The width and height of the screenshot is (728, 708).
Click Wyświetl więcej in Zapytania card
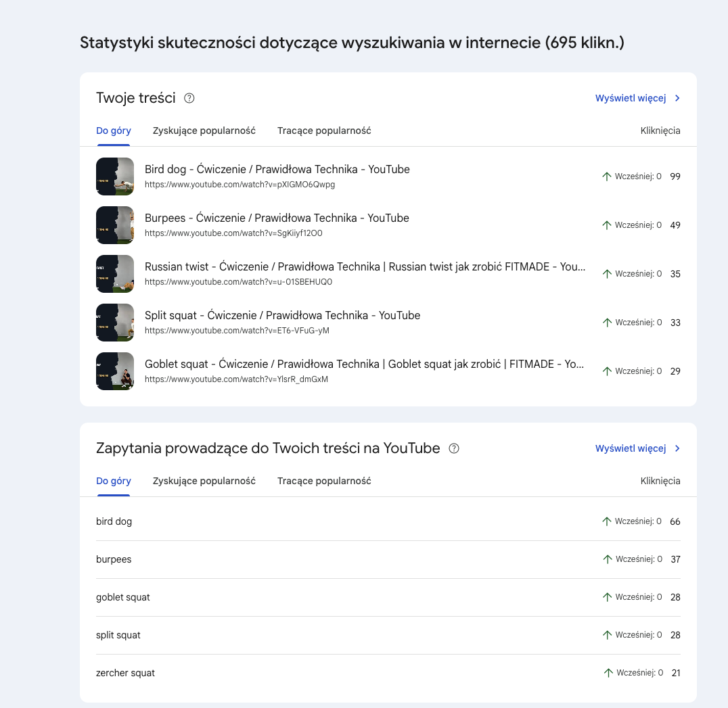tap(631, 448)
